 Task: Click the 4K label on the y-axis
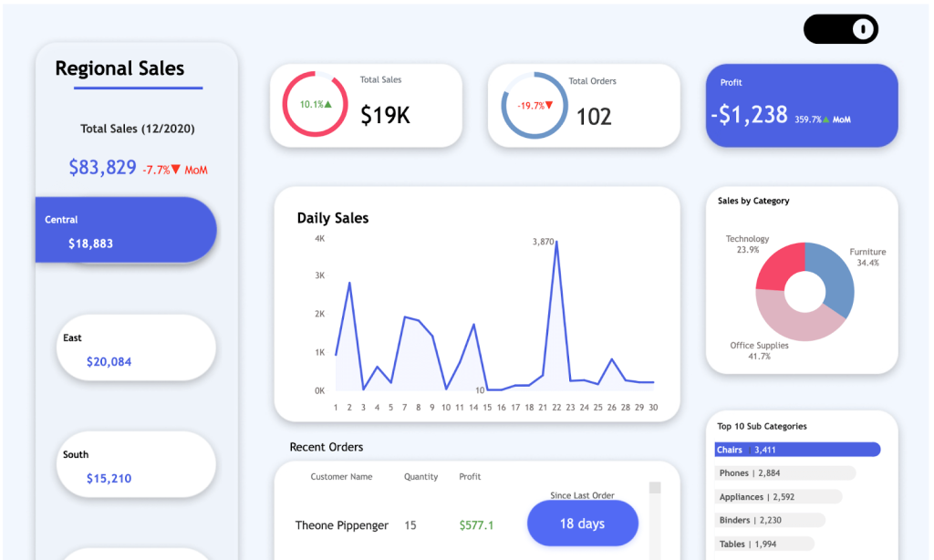[320, 238]
